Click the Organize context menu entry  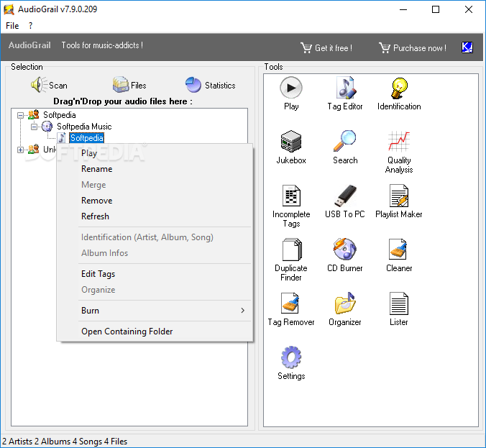pyautogui.click(x=155, y=290)
